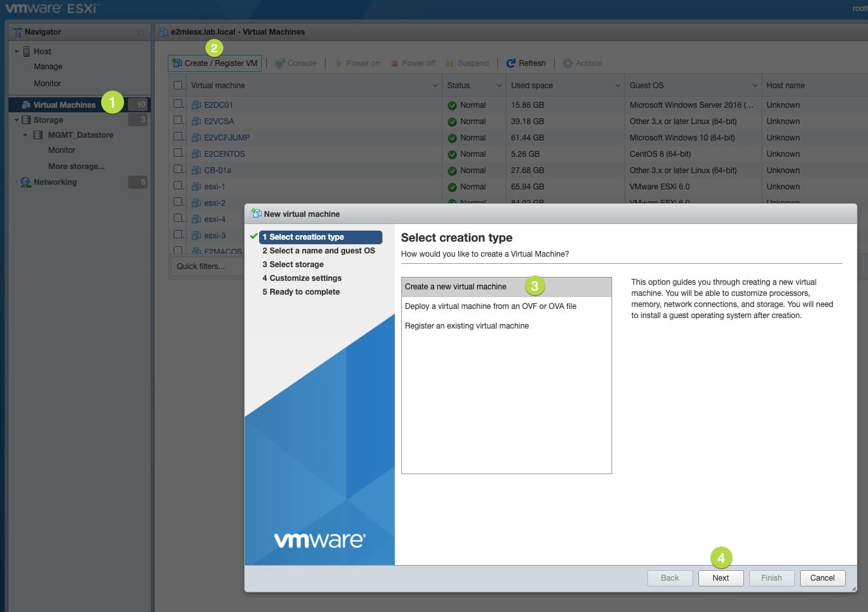
Task: Collapse the Host tree node arrow
Action: (16, 52)
